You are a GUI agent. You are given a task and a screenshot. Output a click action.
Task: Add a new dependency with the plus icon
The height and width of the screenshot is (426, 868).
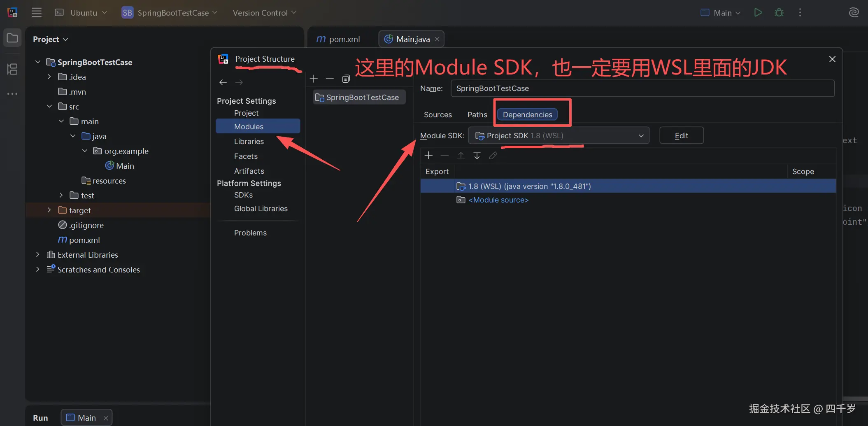[x=428, y=155]
